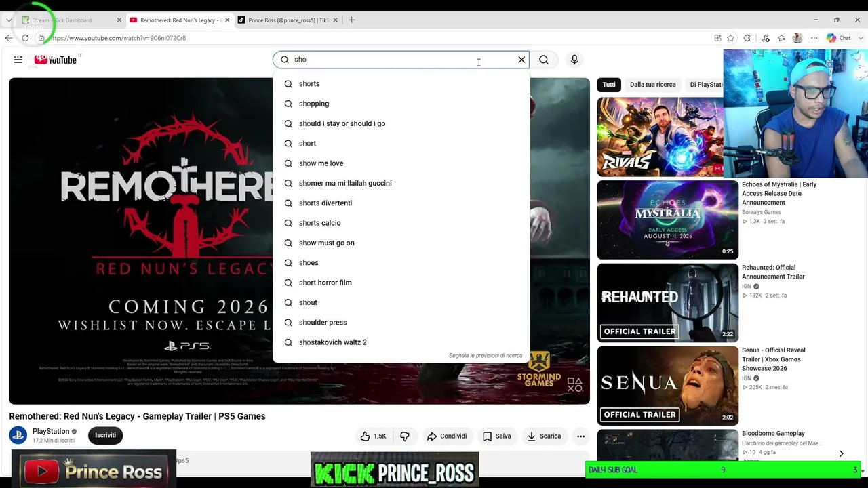Image resolution: width=868 pixels, height=488 pixels.
Task: Open the split screen icon in address bar
Action: point(718,38)
